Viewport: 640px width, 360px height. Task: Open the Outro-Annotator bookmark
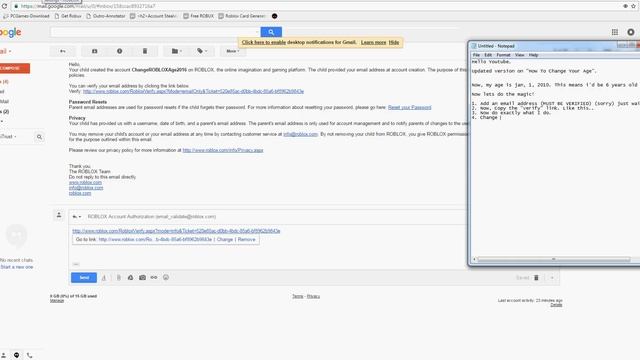pos(106,16)
